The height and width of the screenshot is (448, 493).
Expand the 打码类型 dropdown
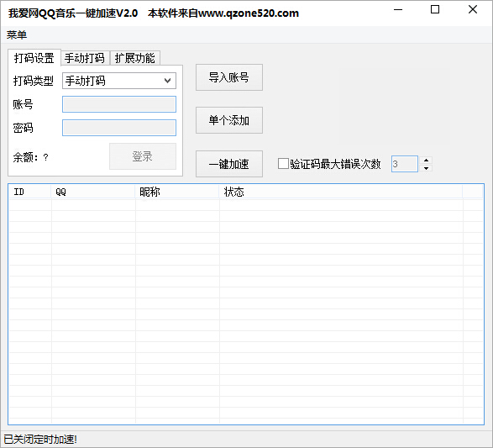tap(119, 81)
